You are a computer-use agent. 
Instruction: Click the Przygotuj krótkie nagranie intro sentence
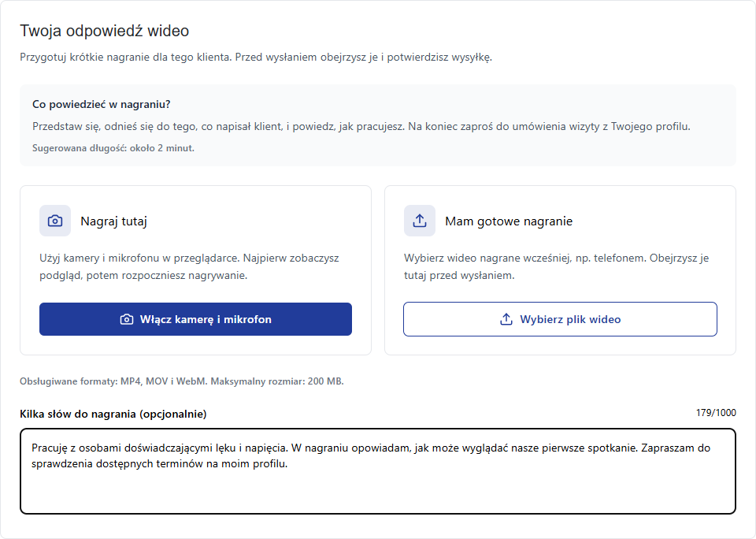tap(256, 57)
